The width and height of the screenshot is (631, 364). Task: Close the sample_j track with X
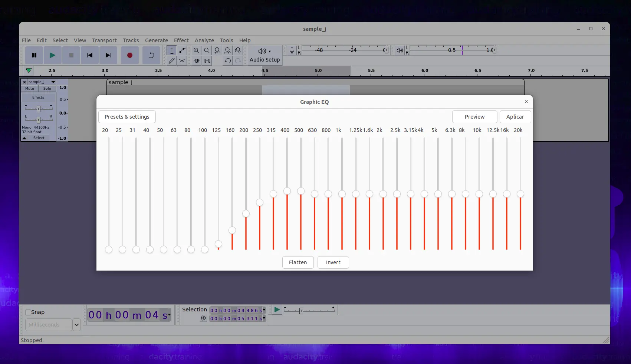[x=24, y=82]
